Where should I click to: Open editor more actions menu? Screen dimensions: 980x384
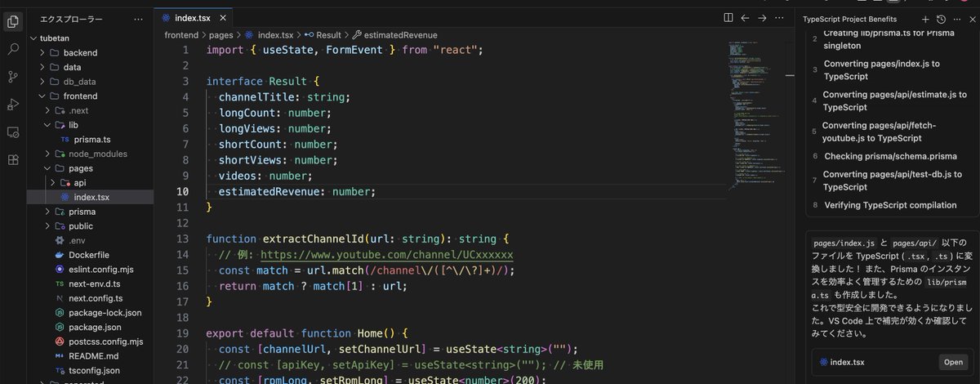click(779, 17)
